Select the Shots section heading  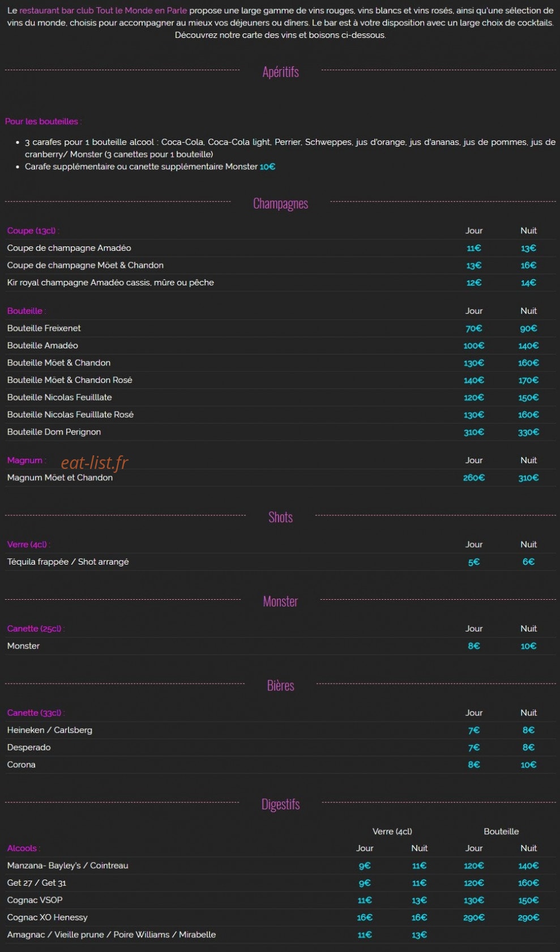coord(280,517)
